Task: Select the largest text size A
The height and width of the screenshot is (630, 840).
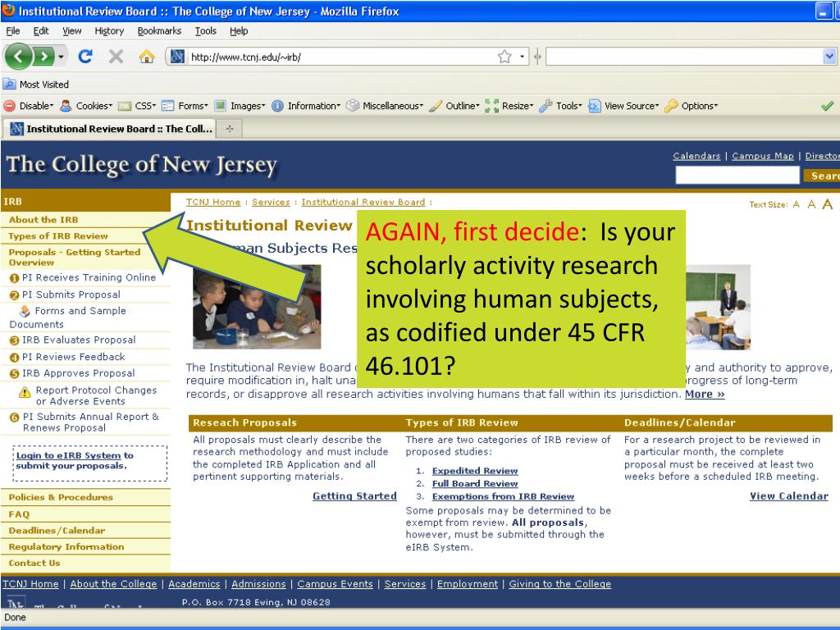Action: pos(828,204)
